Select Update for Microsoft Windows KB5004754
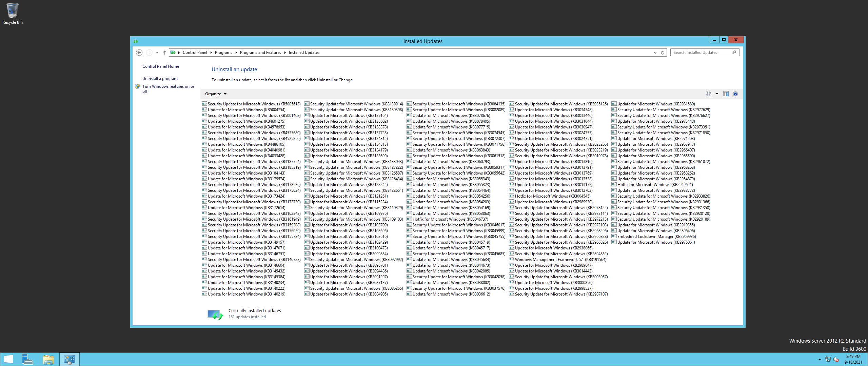The image size is (868, 366). tap(244, 110)
